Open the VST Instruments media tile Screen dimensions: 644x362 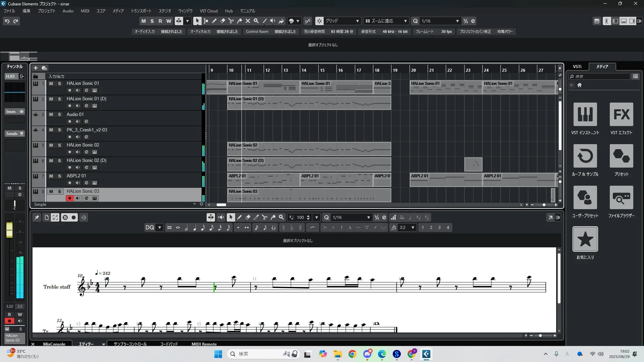585,114
